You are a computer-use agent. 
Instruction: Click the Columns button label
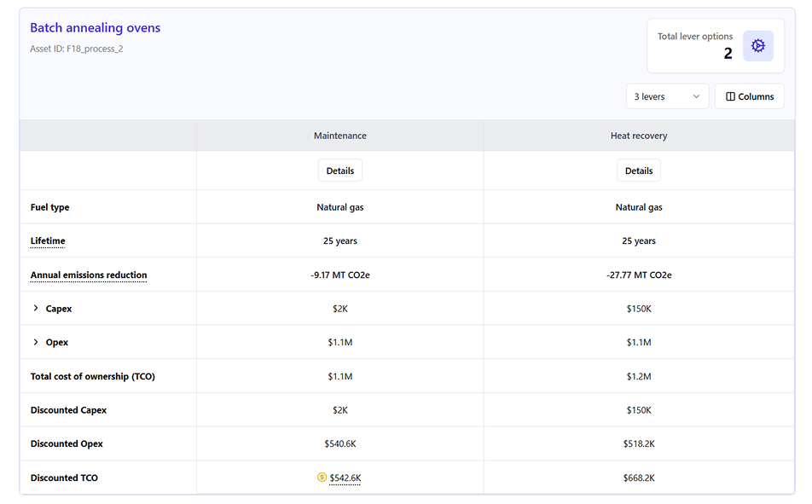[756, 96]
